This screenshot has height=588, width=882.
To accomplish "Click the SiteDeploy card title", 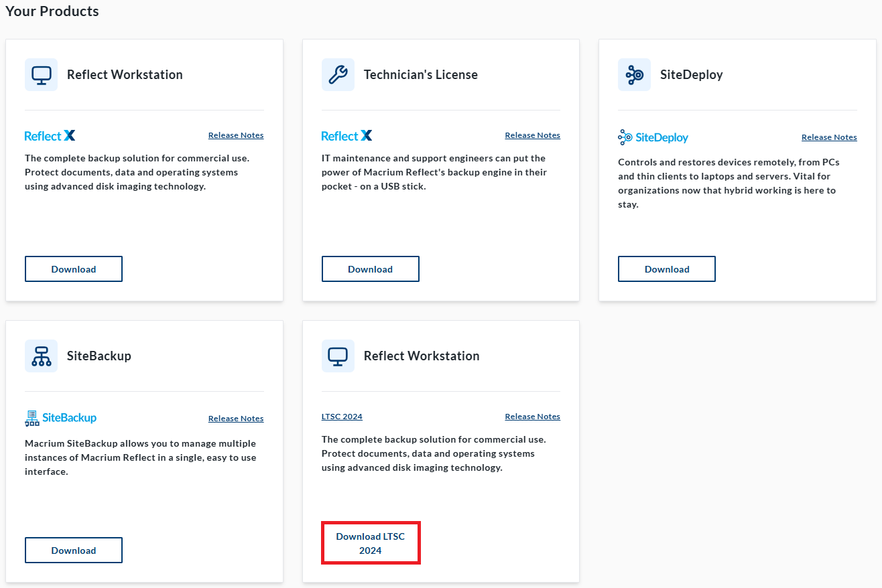I will (692, 74).
